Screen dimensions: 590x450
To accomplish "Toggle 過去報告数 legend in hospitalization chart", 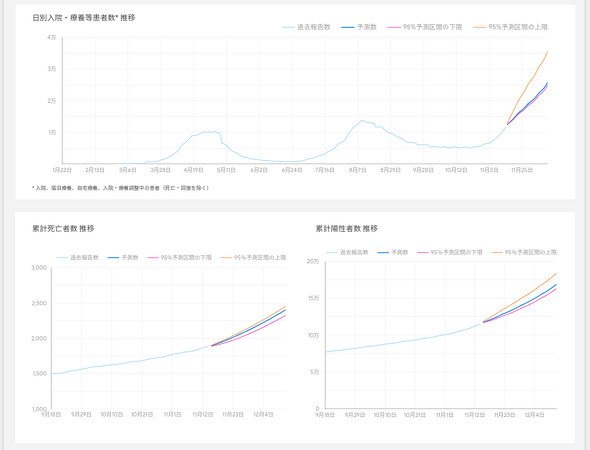I will (x=306, y=27).
